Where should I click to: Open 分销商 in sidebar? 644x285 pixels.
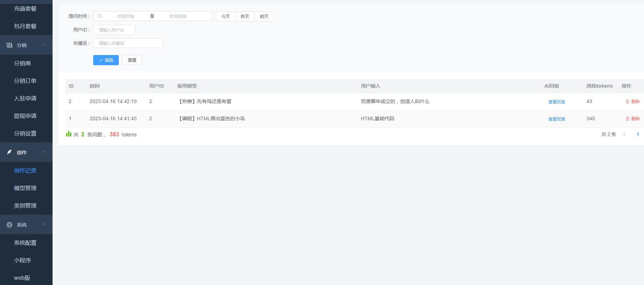pos(22,63)
